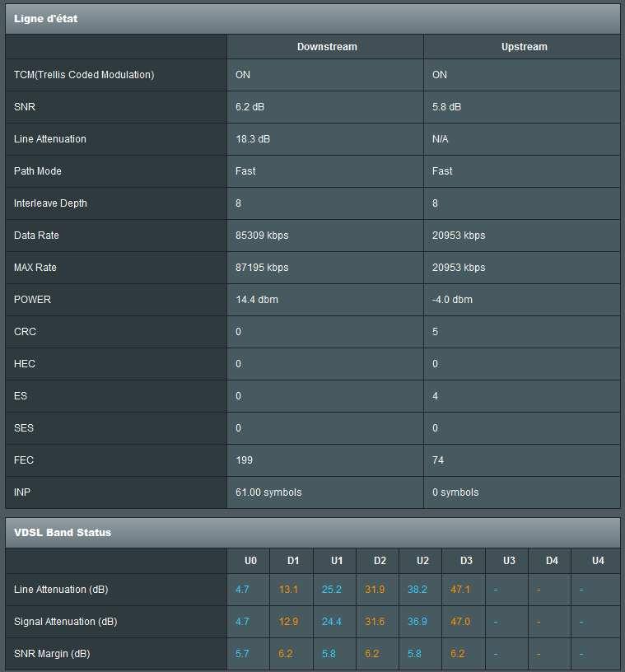Click the upstream SNR value 5.8 dB
This screenshot has height=672, width=625.
point(446,107)
